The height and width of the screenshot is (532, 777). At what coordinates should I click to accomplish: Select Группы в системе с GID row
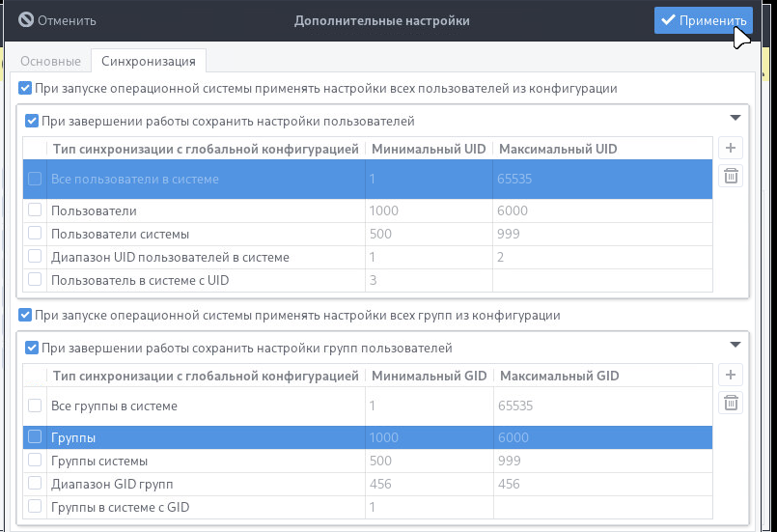368,508
